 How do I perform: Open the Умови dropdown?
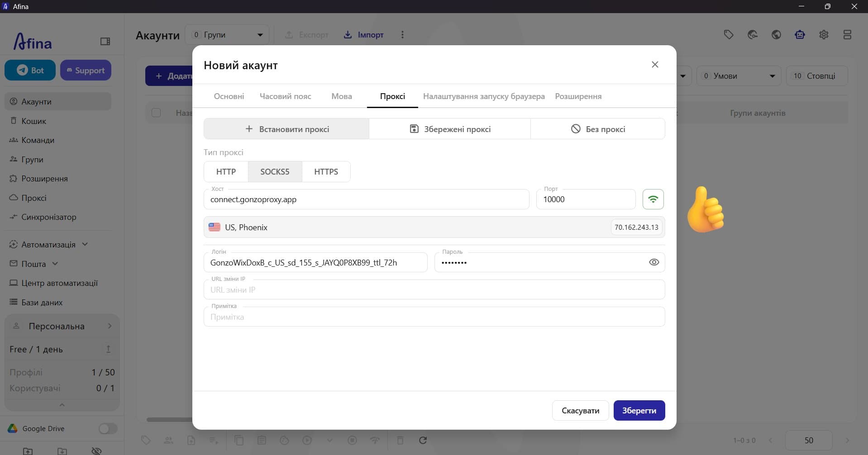(739, 76)
